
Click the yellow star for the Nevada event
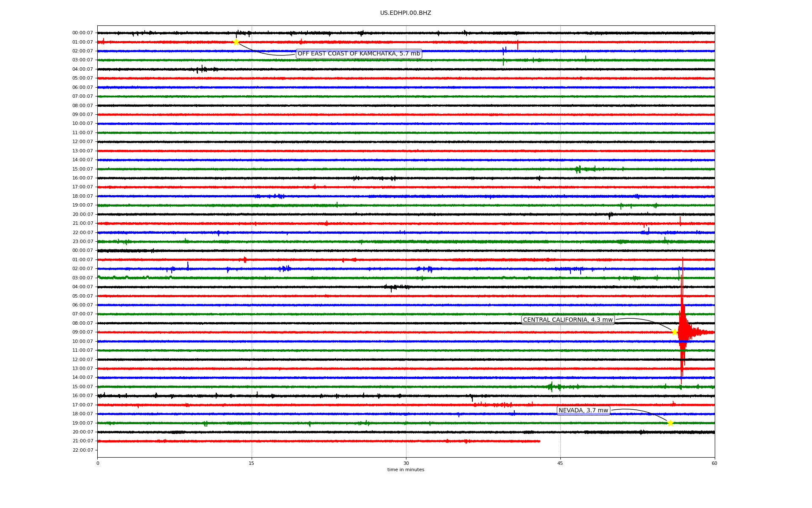pyautogui.click(x=670, y=423)
